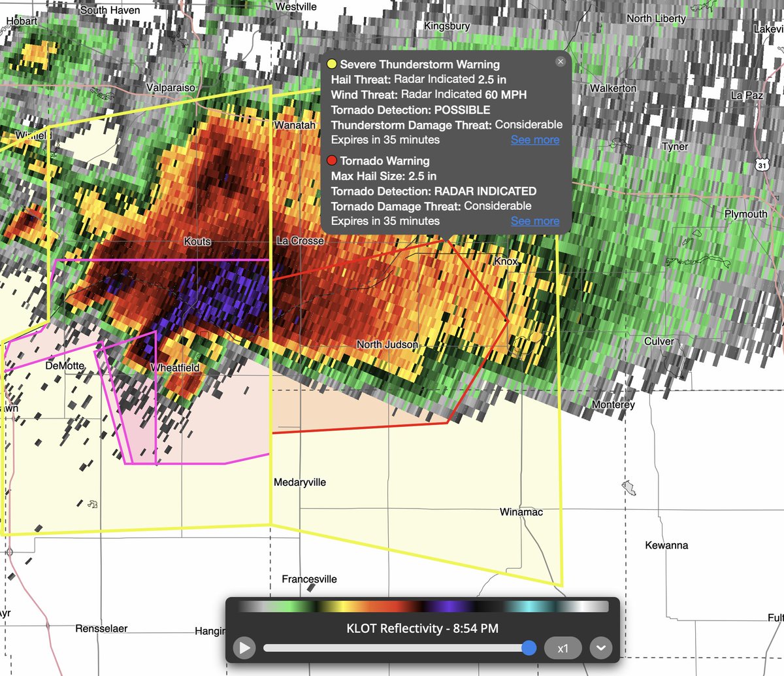Open See more for Severe Thunderstorm Warning
Viewport: 784px width, 676px height.
tap(535, 140)
